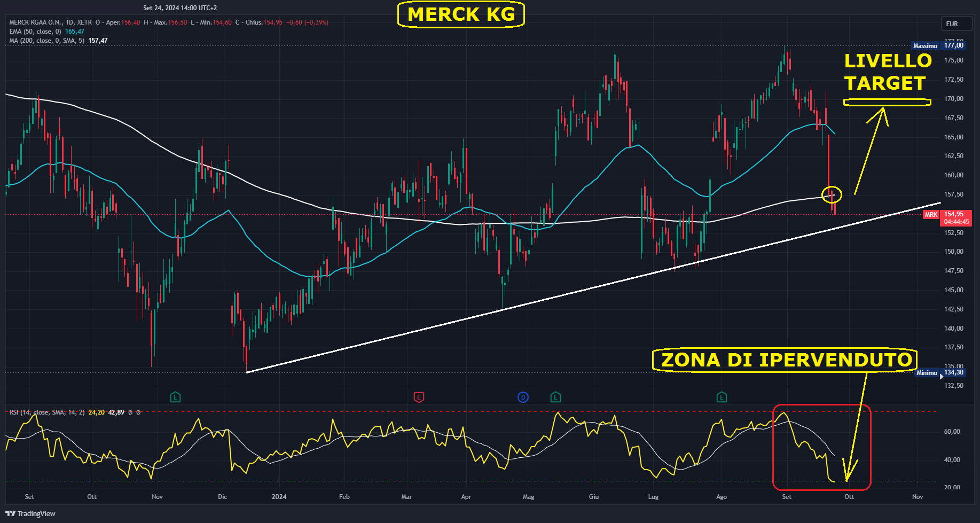Click the RSI 40,00 scale label
The width and height of the screenshot is (980, 523).
[952, 460]
